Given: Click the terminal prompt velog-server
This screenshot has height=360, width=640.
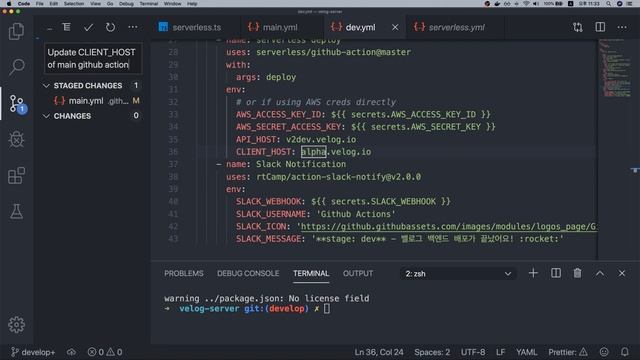Looking at the screenshot, I should [209, 309].
